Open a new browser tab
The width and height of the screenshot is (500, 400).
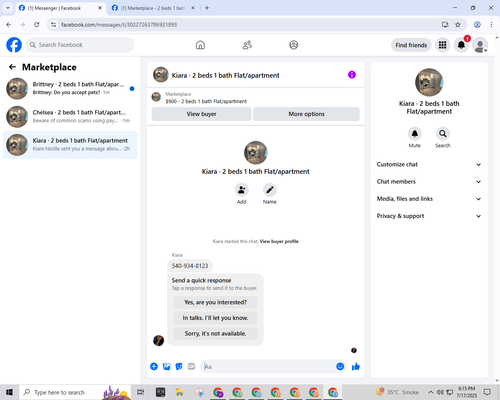pyautogui.click(x=207, y=8)
